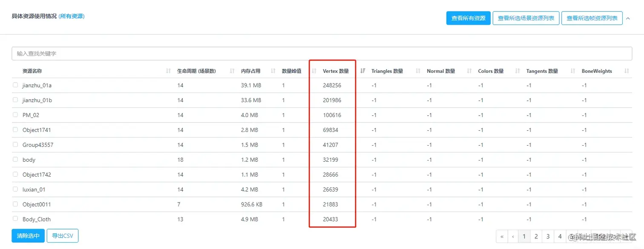Screen dimensions: 644x249
Task: Select the body row checkbox
Action: coord(15,160)
